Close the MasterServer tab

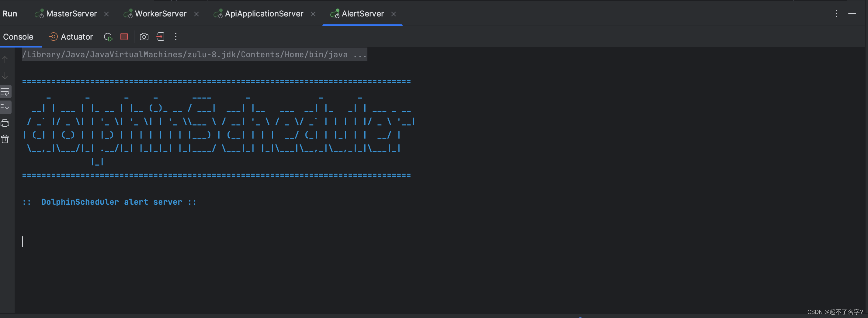coord(106,14)
